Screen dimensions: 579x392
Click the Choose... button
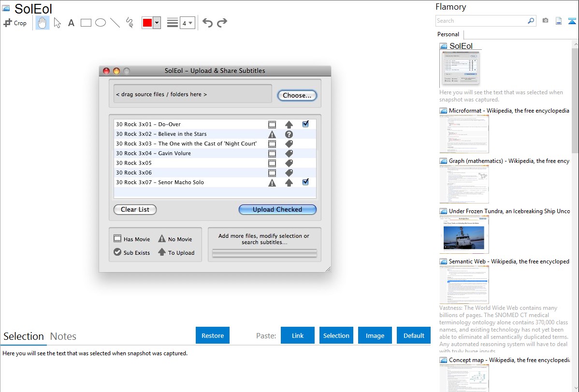297,95
